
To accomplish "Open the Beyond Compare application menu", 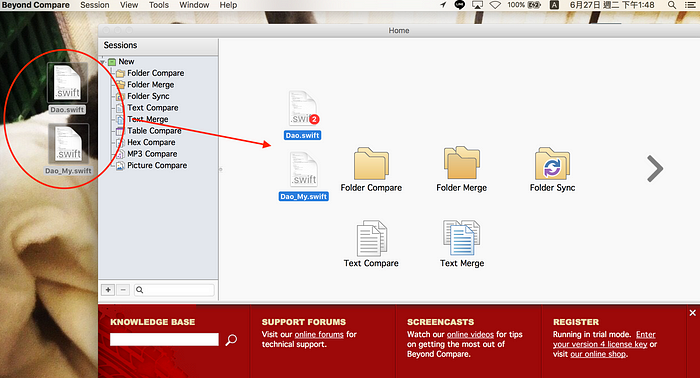I will click(x=36, y=5).
